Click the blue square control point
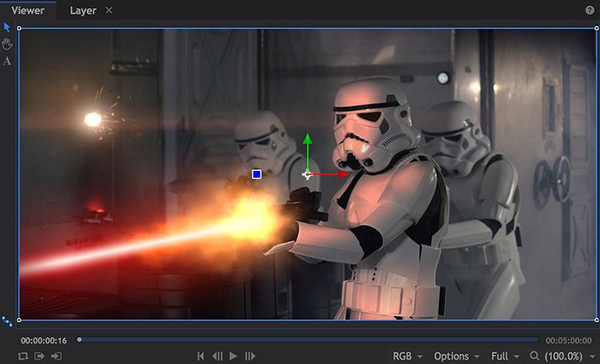The image size is (600, 364). pos(256,175)
